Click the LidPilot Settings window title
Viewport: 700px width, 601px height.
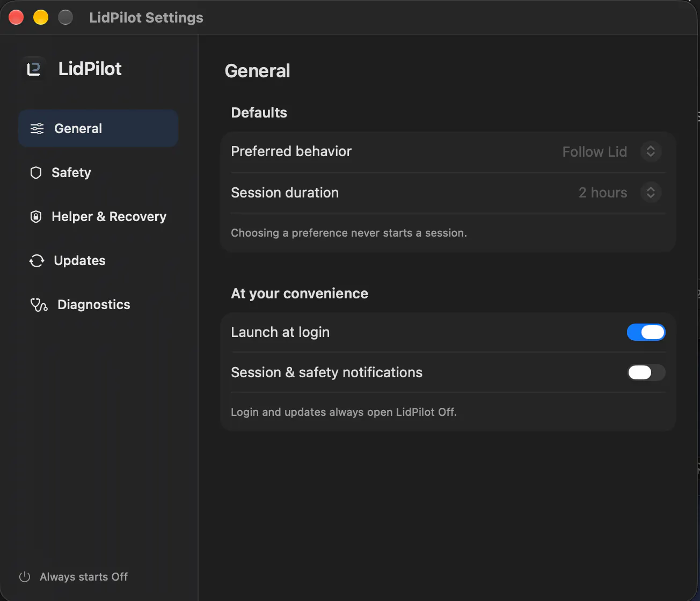point(146,18)
